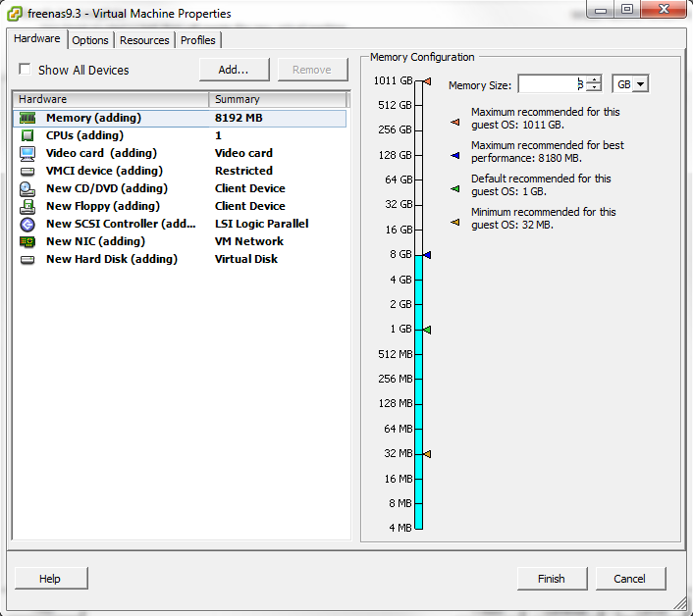Click the Summary column header
Screen dimensions: 693x616
[x=278, y=99]
